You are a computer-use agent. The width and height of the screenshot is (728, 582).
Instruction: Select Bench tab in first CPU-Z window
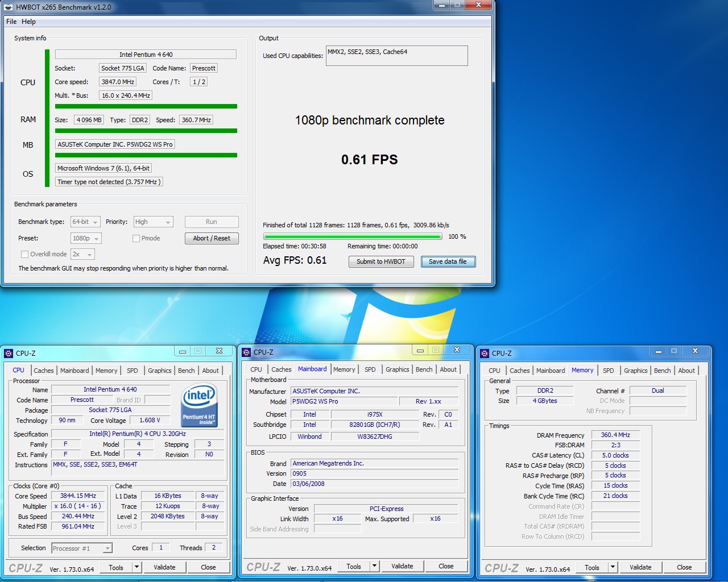(186, 370)
